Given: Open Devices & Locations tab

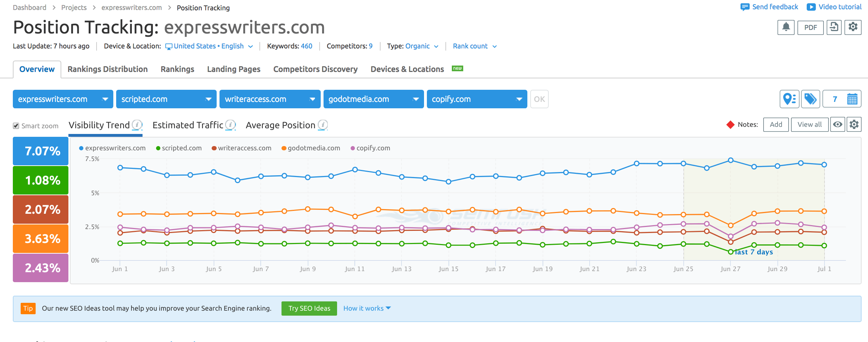Looking at the screenshot, I should (407, 69).
